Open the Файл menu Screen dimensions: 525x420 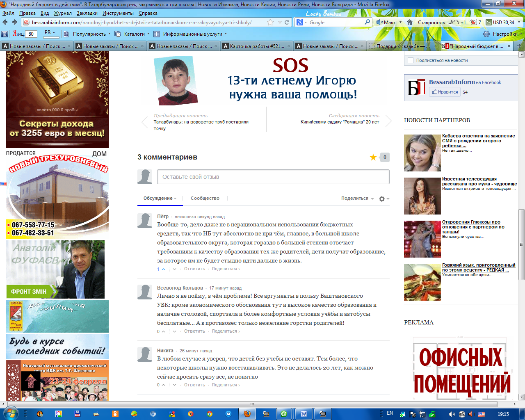(8, 13)
